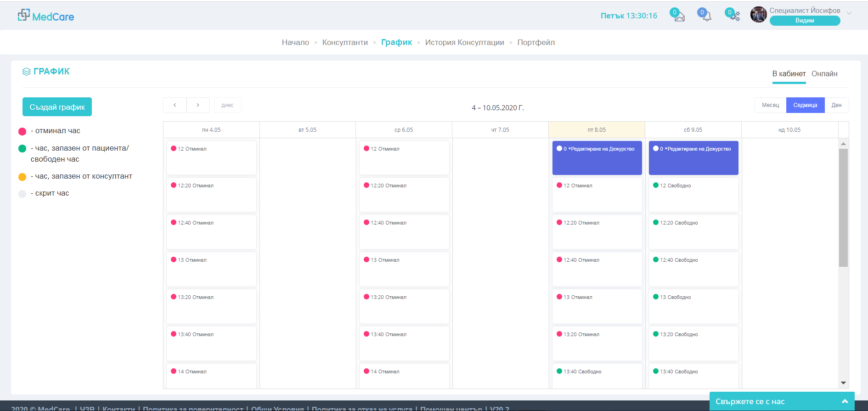
Task: Expand the Свържете се с нас panel
Action: coord(845,401)
